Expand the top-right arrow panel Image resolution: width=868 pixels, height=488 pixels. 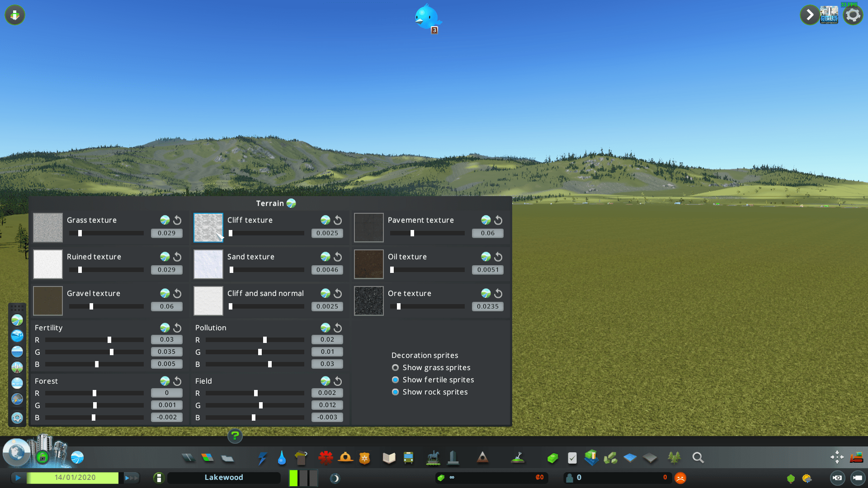pos(810,15)
